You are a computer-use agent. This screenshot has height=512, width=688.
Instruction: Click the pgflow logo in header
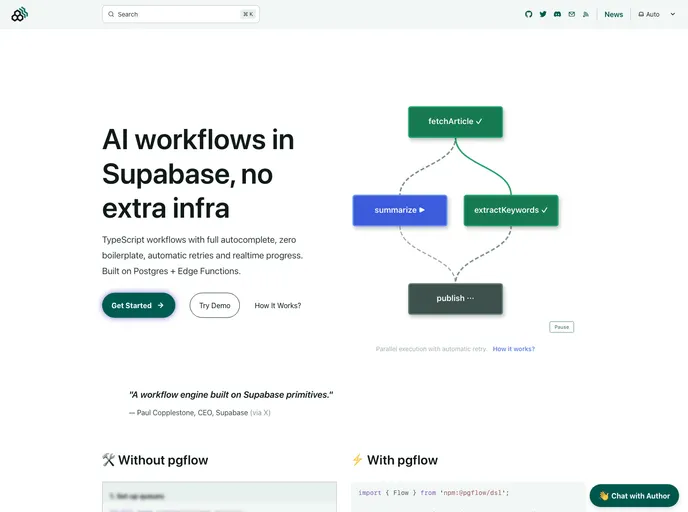pos(20,14)
